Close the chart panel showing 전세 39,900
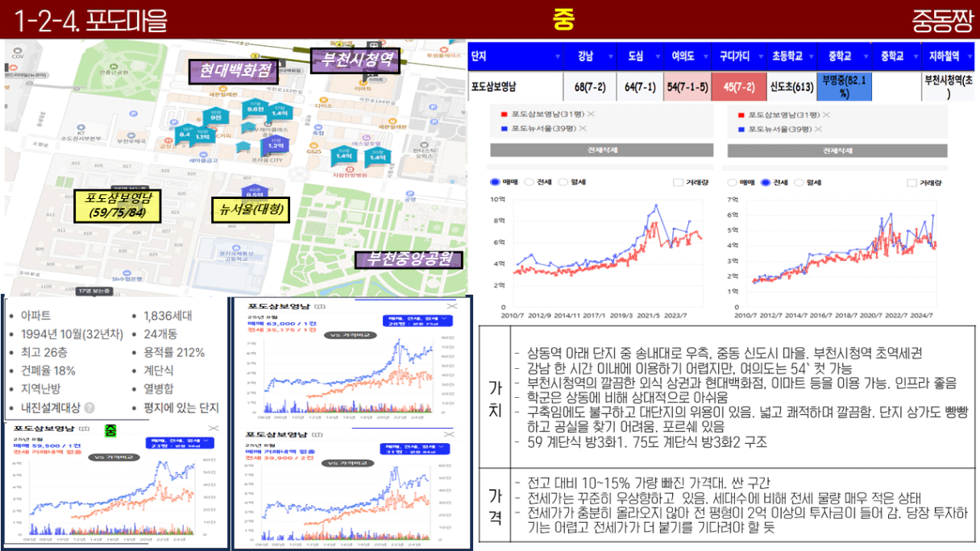Viewport: 980px width, 551px height. tap(451, 434)
